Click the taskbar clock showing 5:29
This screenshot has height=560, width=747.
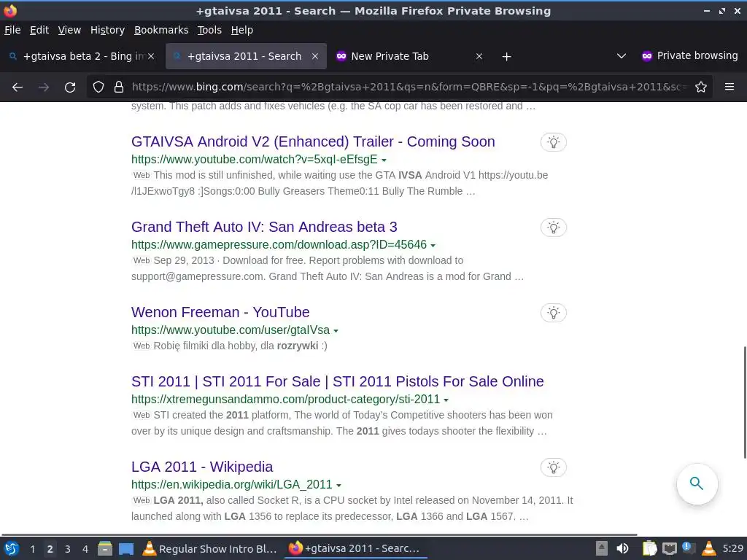pyautogui.click(x=732, y=548)
